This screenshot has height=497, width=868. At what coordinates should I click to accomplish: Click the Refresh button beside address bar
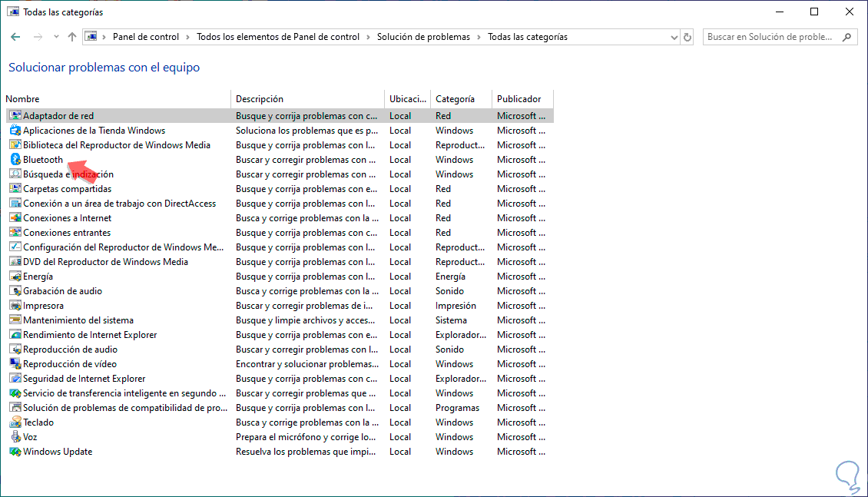pos(687,37)
